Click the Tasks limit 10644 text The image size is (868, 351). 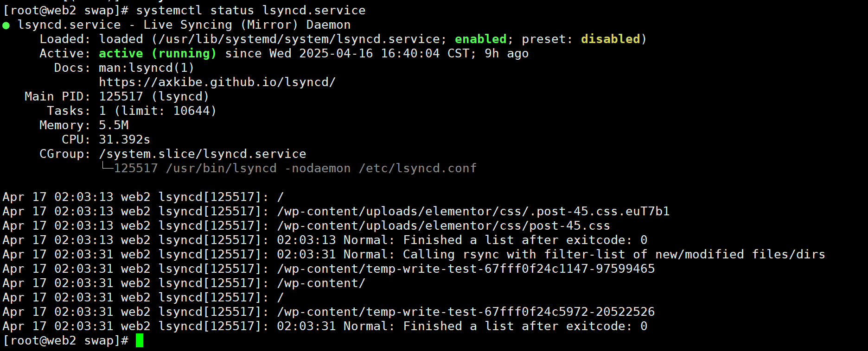[x=165, y=111]
